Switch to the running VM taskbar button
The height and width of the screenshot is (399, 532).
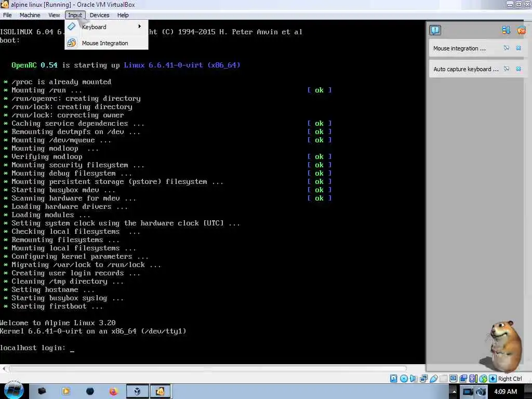[160, 391]
